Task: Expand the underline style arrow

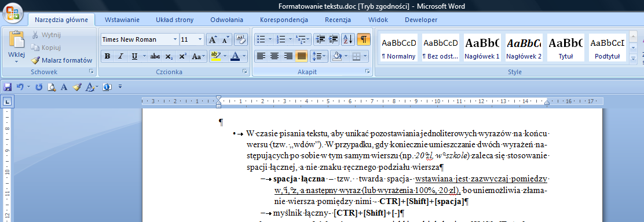Action: coord(144,56)
